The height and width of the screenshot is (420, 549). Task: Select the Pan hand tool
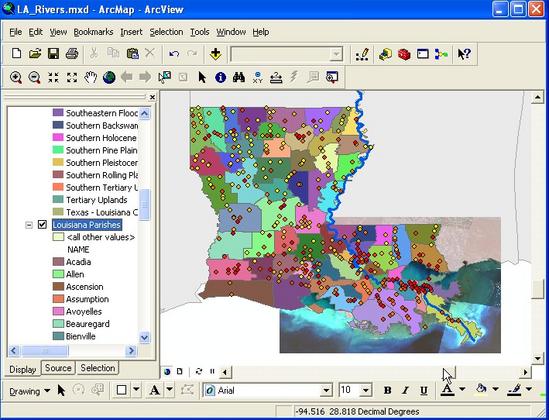pos(90,77)
